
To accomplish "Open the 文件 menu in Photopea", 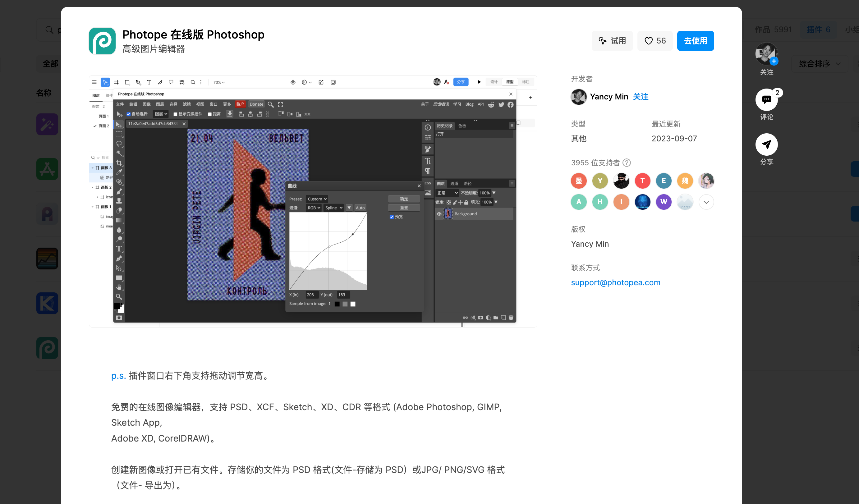I will (x=120, y=105).
